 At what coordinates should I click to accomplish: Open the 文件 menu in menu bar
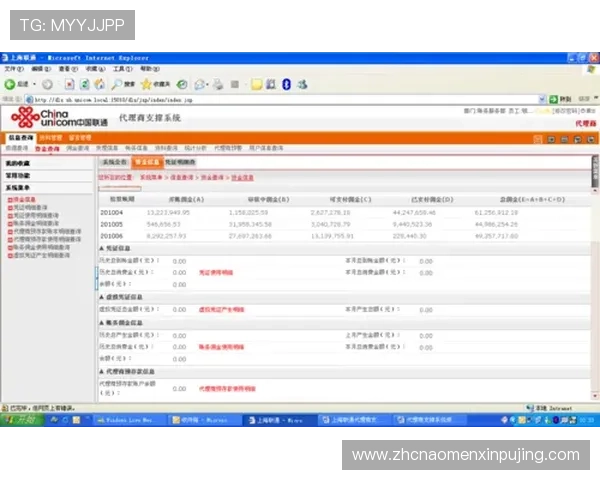(11, 69)
